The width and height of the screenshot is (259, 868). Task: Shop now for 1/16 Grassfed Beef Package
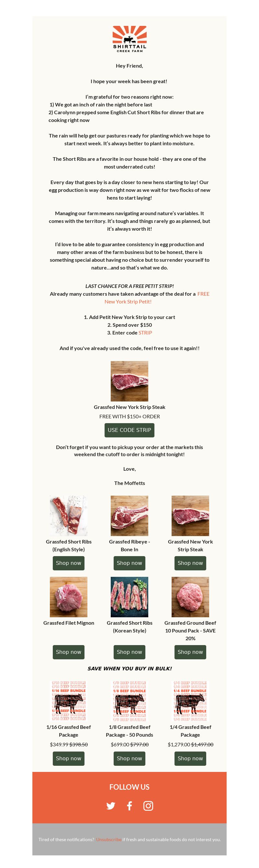coord(68,758)
